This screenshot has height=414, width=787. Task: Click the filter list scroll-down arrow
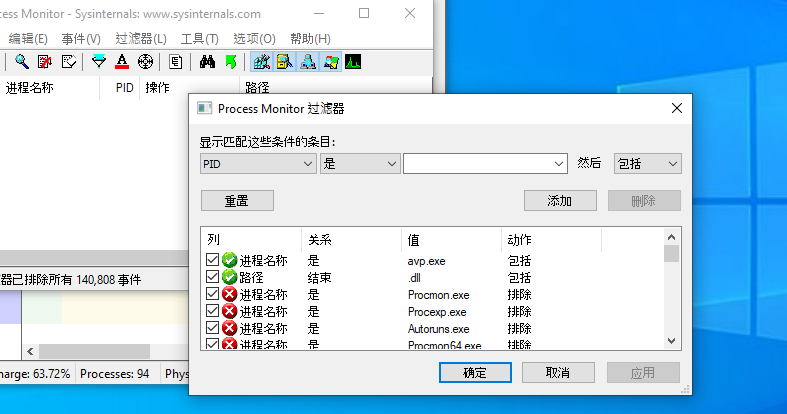[672, 341]
